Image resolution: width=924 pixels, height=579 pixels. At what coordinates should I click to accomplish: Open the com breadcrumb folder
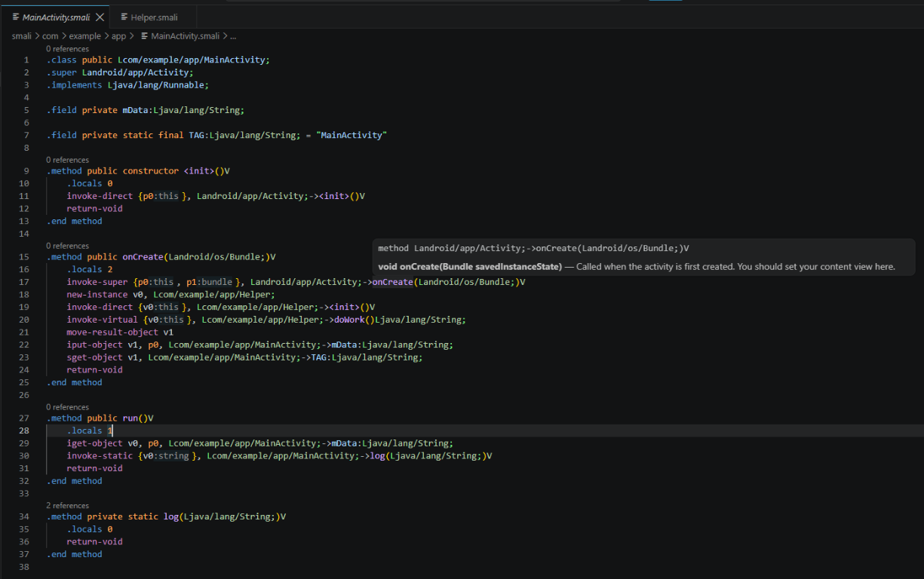[x=51, y=35]
